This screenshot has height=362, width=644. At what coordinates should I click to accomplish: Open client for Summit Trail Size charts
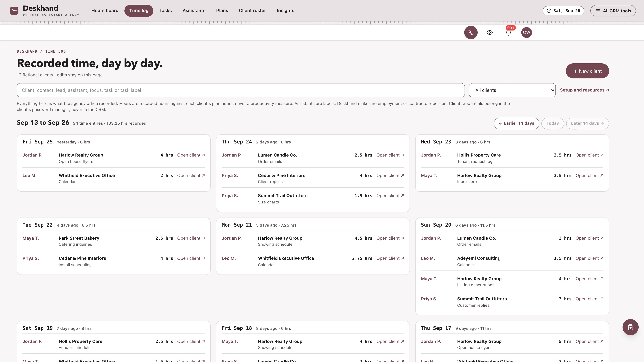[x=390, y=196]
